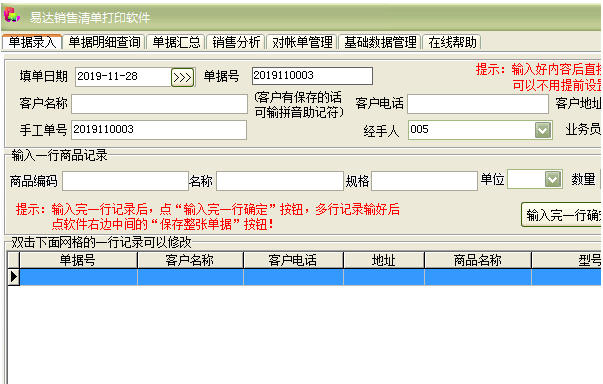Go to the 销售分析 tab

click(x=236, y=42)
